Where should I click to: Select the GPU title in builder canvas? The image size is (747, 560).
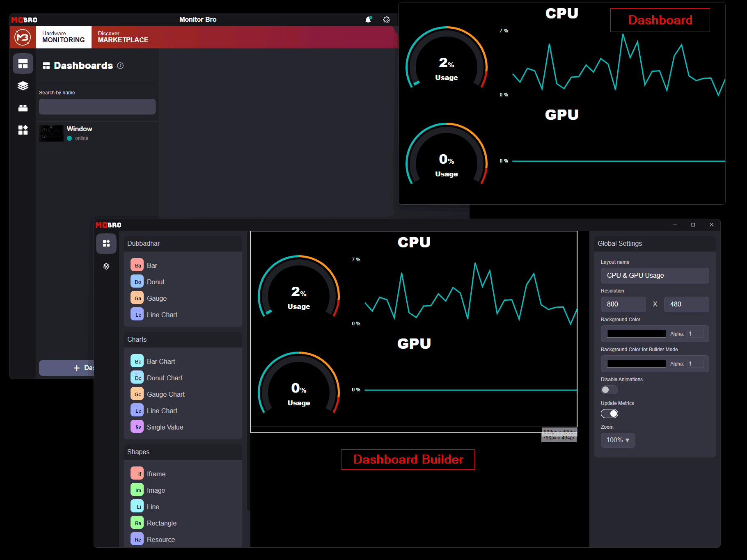(x=414, y=343)
